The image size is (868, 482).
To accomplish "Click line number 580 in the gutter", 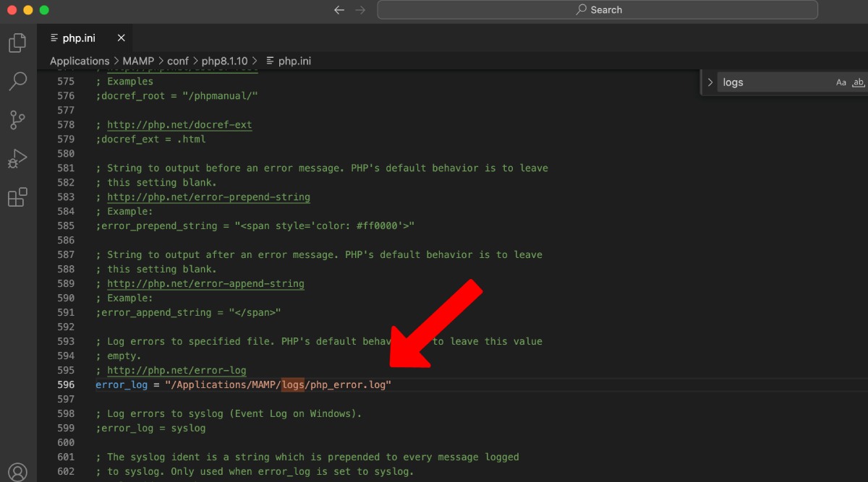I will point(66,153).
